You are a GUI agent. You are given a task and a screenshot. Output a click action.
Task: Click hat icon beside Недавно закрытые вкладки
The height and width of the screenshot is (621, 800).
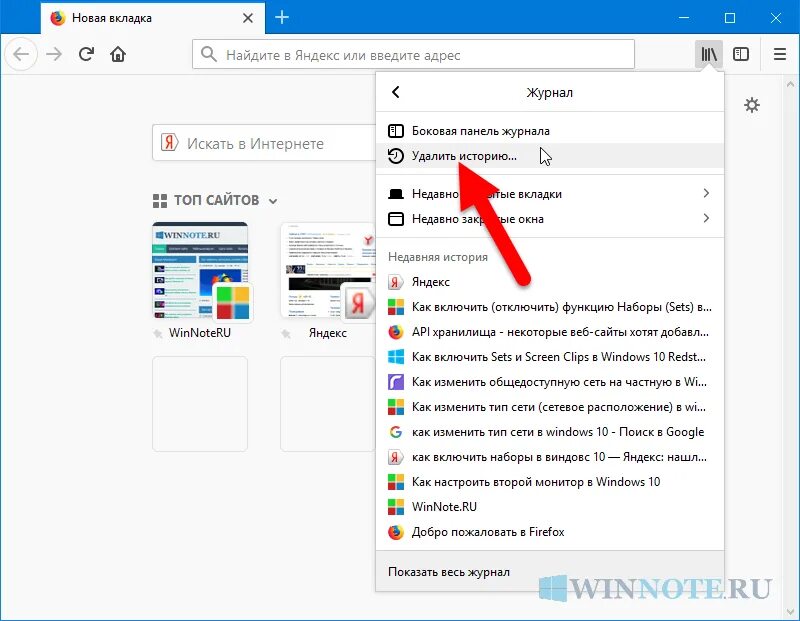[396, 194]
